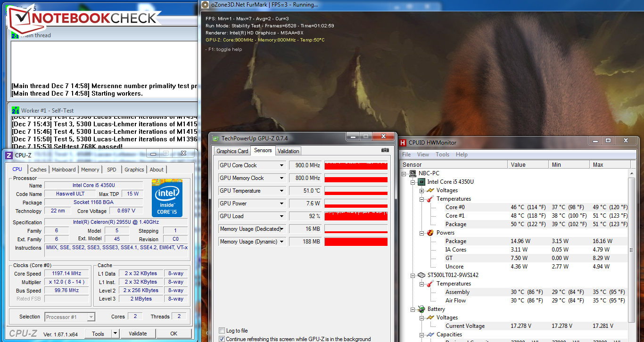Viewport: 644px width, 342px height.
Task: Click the Min column header in HWMonitor
Action: coord(569,165)
